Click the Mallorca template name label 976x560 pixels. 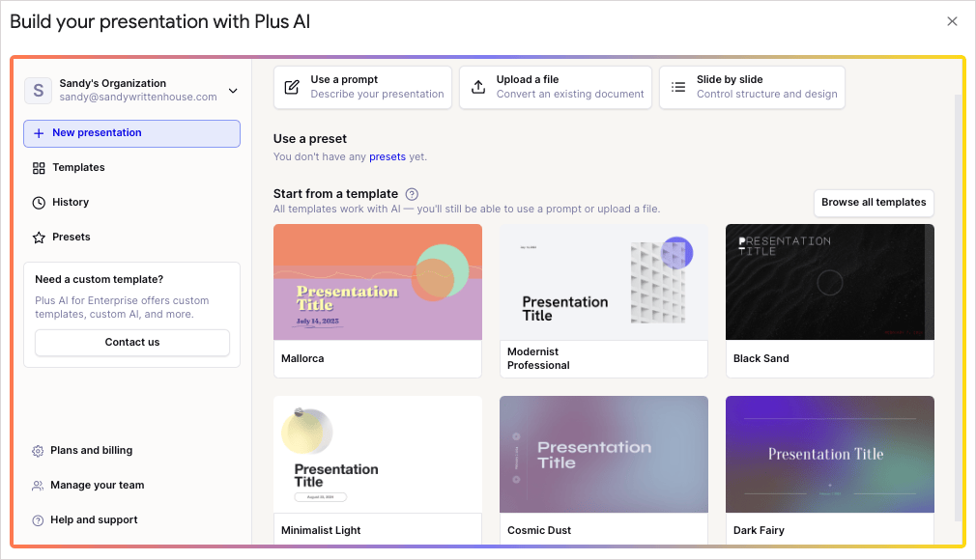[302, 359]
